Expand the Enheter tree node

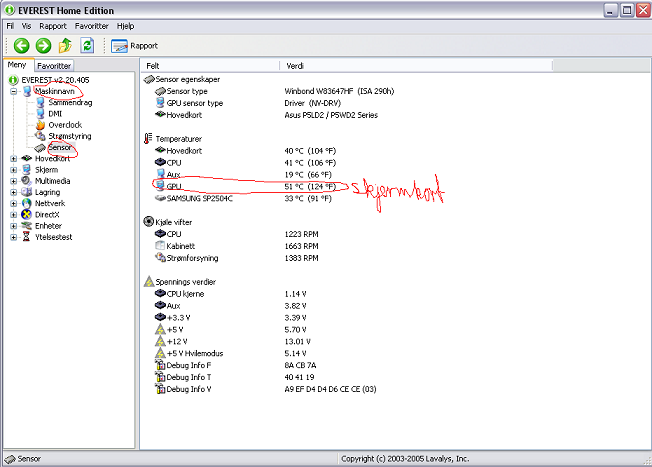13,226
